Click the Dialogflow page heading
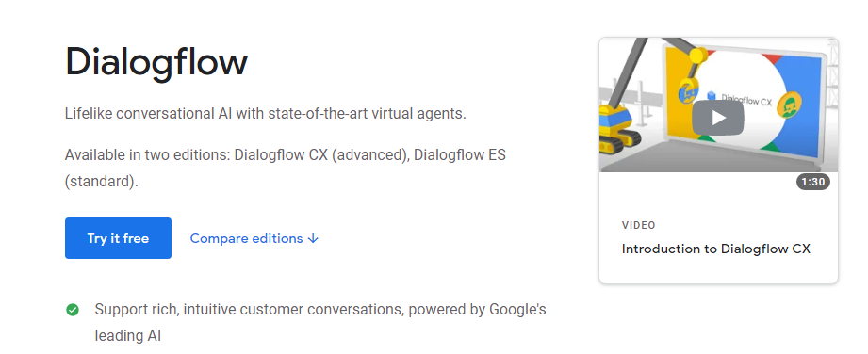 [x=156, y=62]
